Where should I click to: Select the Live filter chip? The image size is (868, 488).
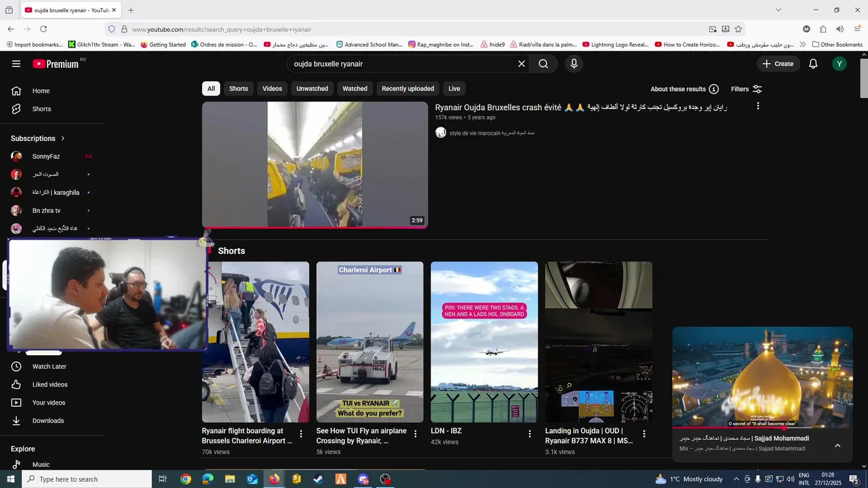(454, 89)
